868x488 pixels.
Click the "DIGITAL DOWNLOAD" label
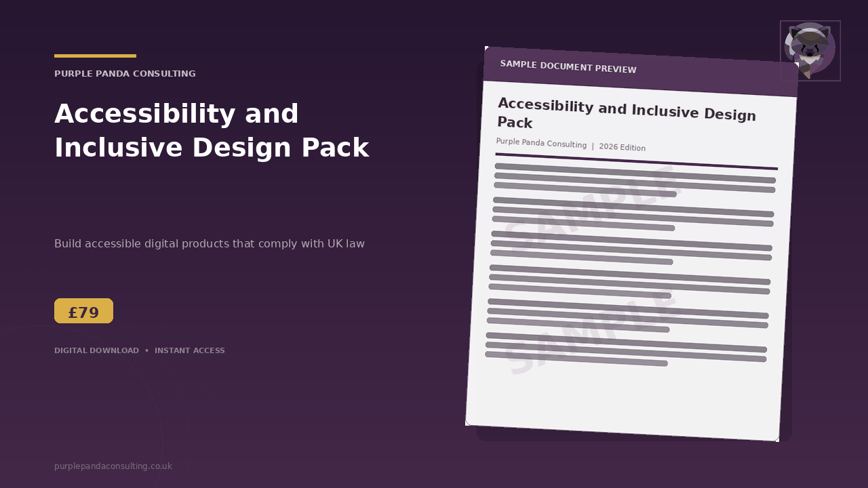coord(96,351)
